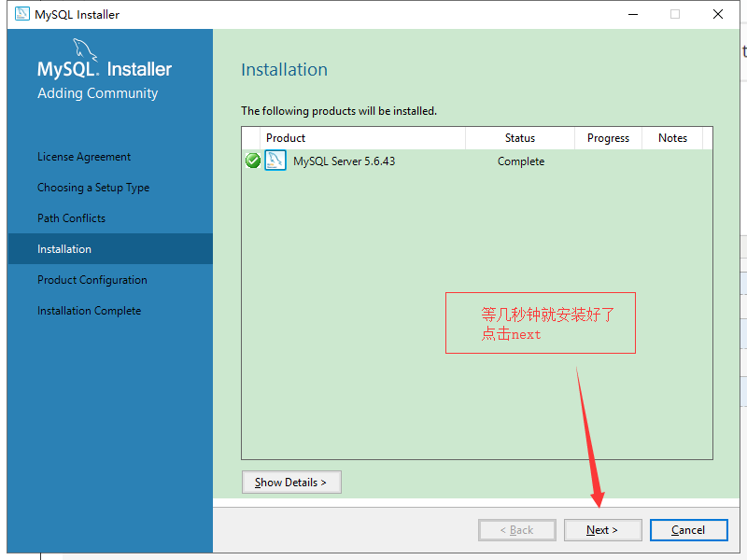The width and height of the screenshot is (747, 560).
Task: Click the disabled Back button
Action: 517,530
